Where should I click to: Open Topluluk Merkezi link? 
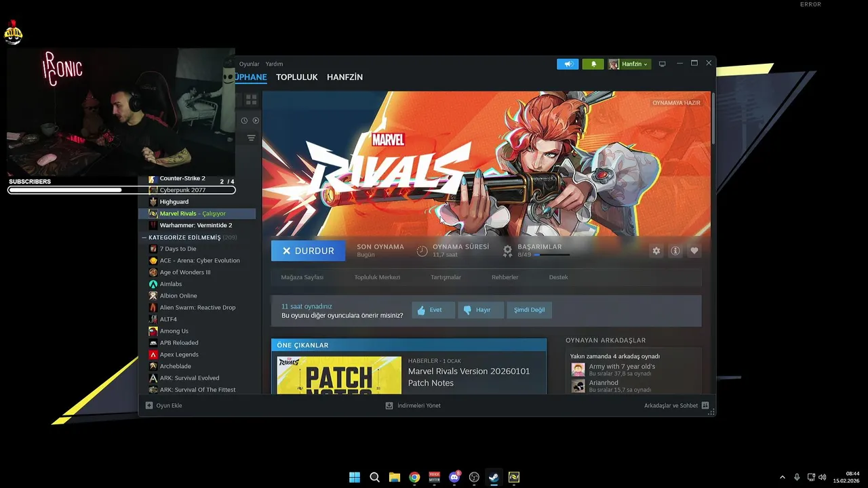click(x=377, y=277)
